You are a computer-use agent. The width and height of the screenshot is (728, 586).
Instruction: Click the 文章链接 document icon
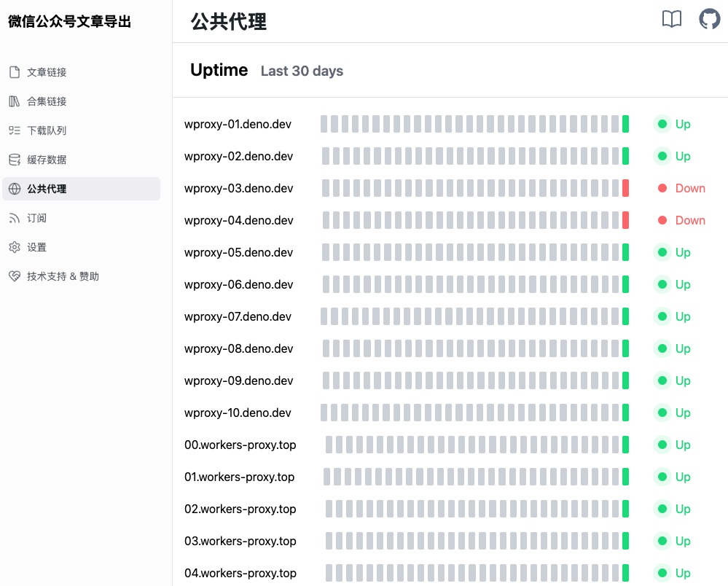15,72
